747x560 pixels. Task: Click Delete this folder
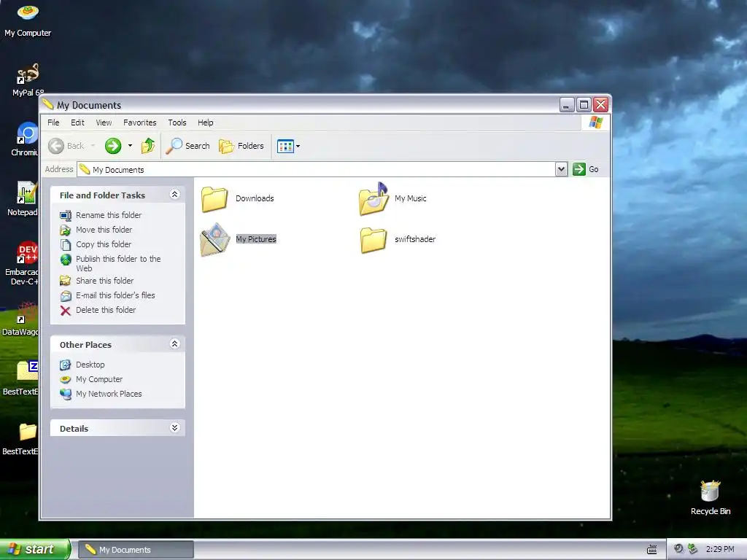106,310
